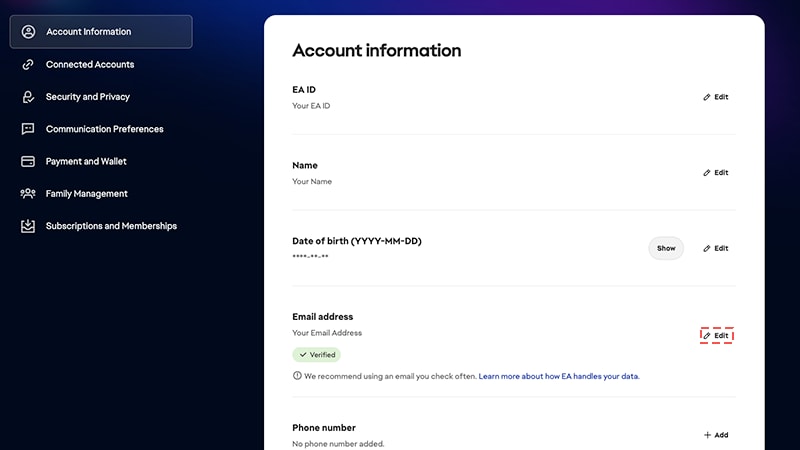Click the Communication Preferences chat icon
Image resolution: width=800 pixels, height=450 pixels.
click(x=28, y=129)
